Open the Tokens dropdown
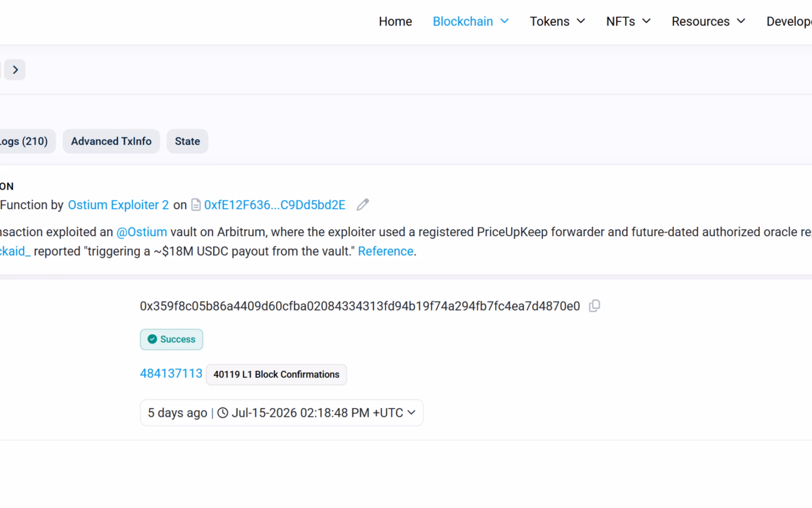The height and width of the screenshot is (508, 812). tap(557, 21)
